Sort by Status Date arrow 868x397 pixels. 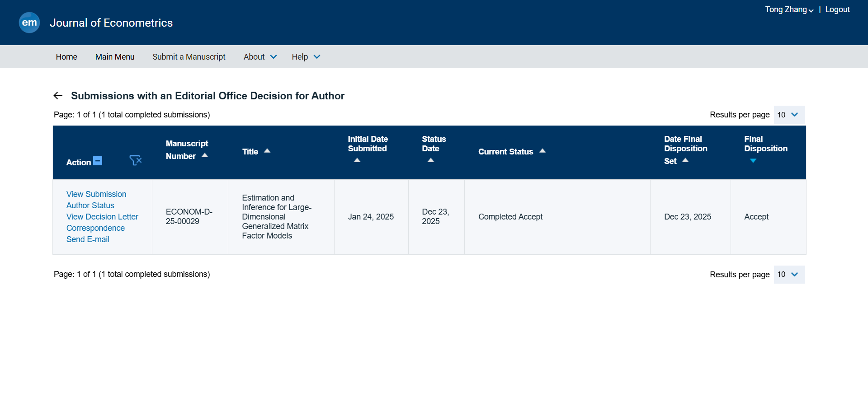431,160
